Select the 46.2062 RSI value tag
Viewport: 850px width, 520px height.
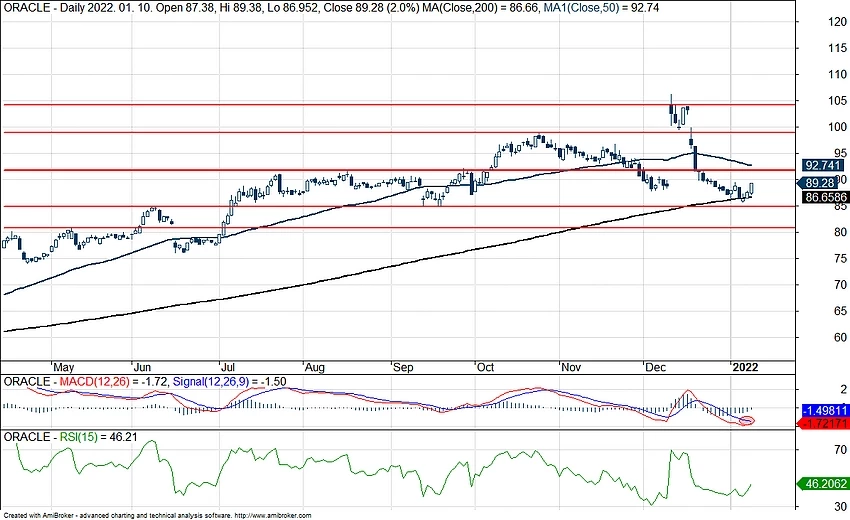click(x=823, y=483)
